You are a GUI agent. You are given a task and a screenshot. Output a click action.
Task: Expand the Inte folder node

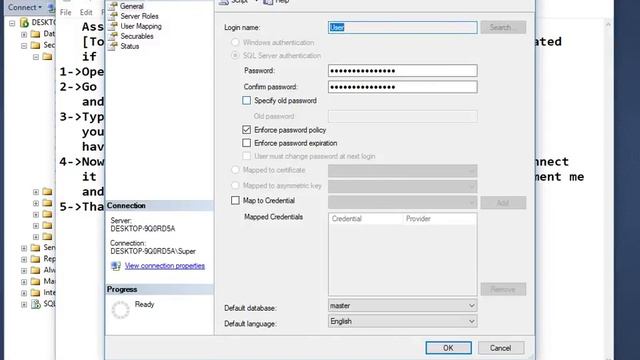tap(24, 293)
